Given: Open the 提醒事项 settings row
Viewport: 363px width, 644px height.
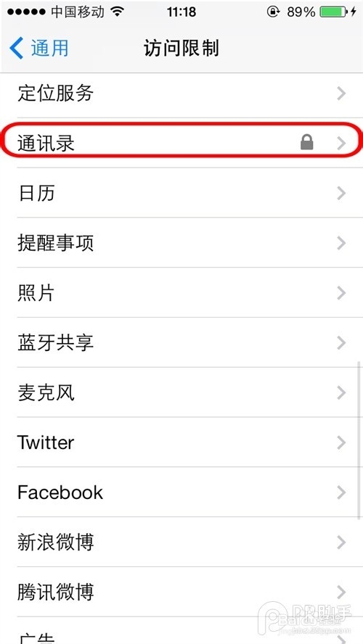Looking at the screenshot, I should click(x=181, y=243).
